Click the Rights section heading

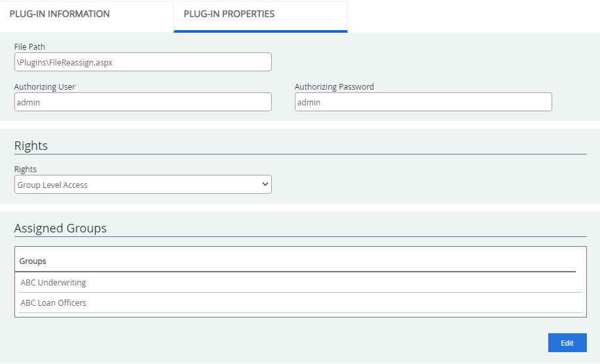point(31,145)
